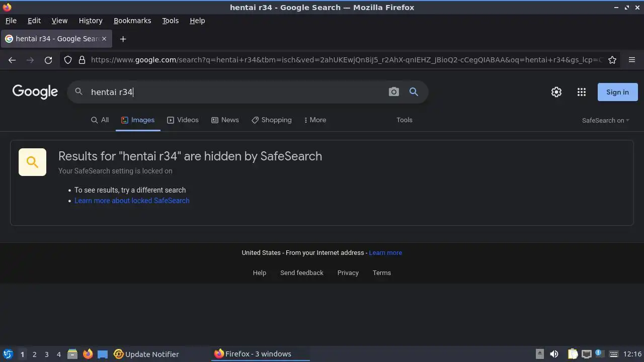The width and height of the screenshot is (644, 362).
Task: Expand the More search categories menu
Action: (x=315, y=120)
